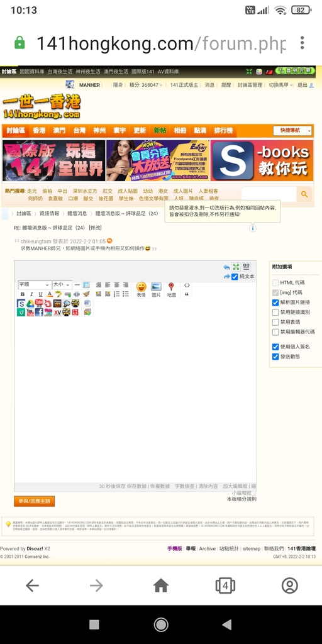Switch to the 台灣 nav tab
This screenshot has height=644, width=322.
[80, 131]
